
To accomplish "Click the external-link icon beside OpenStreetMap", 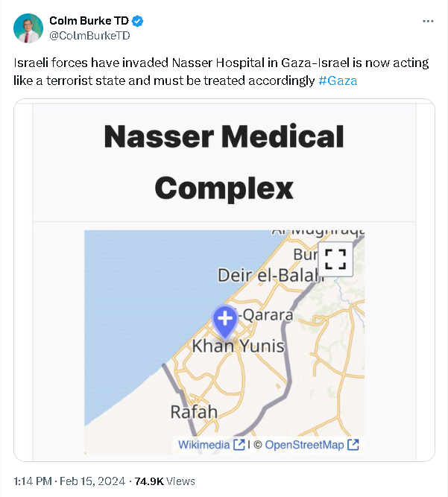I will [353, 445].
